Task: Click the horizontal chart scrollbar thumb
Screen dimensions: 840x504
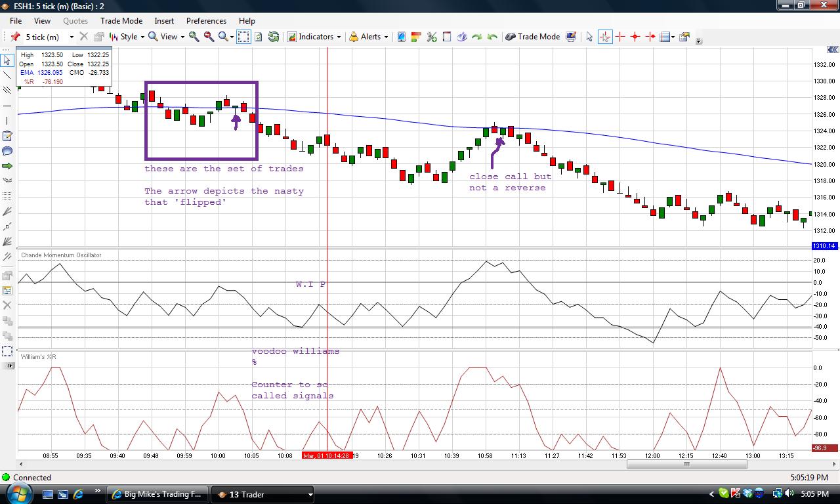Action: pos(686,464)
